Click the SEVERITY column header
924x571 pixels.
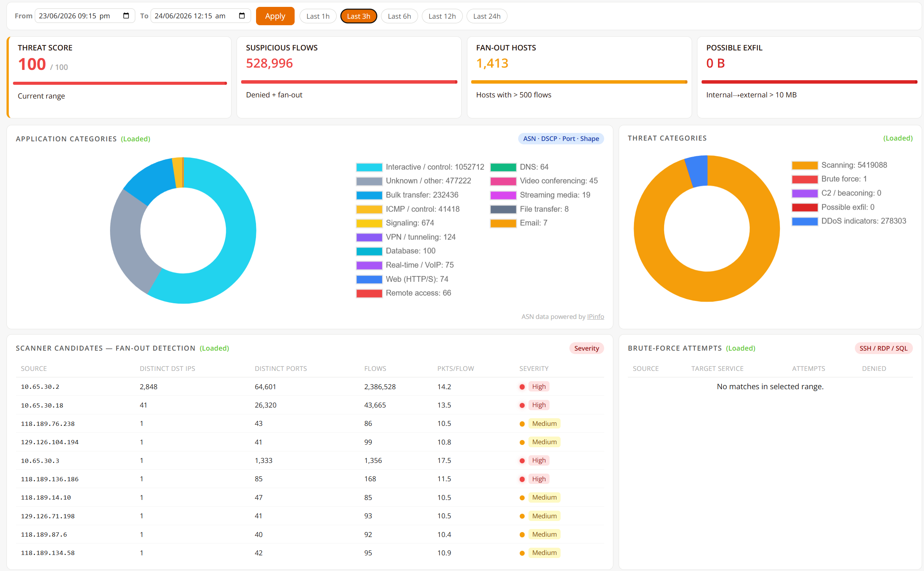pyautogui.click(x=534, y=369)
